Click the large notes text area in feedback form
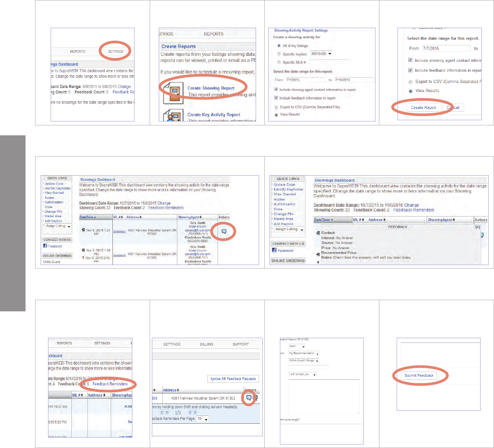 pyautogui.click(x=324, y=397)
